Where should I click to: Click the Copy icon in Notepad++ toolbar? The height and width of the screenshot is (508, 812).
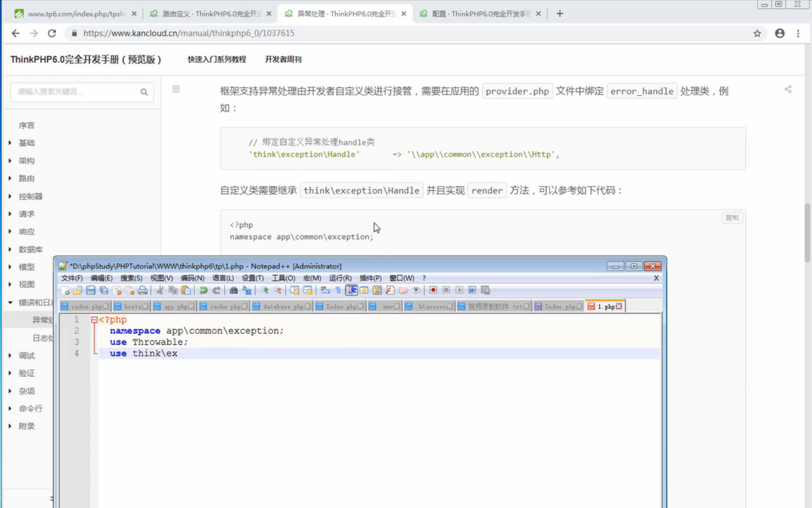click(x=173, y=290)
